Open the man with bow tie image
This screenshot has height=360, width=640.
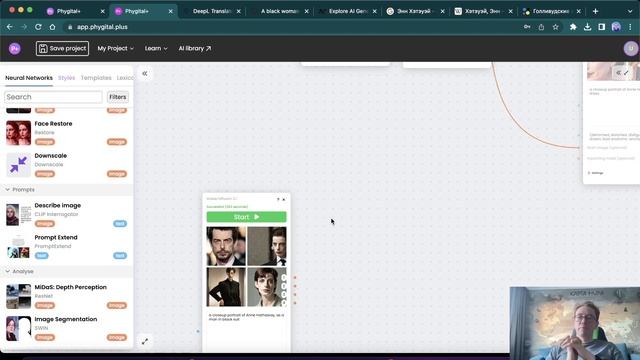click(267, 246)
